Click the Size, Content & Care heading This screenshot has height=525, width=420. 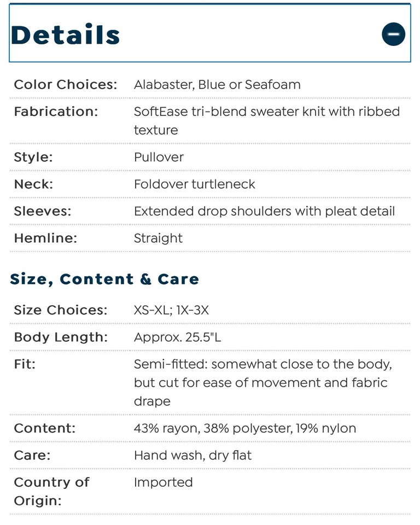tap(104, 279)
